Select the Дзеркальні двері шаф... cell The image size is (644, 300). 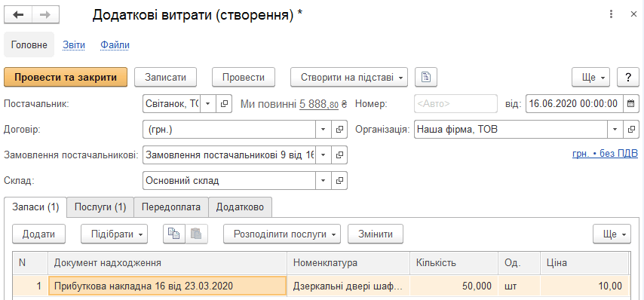tap(348, 286)
